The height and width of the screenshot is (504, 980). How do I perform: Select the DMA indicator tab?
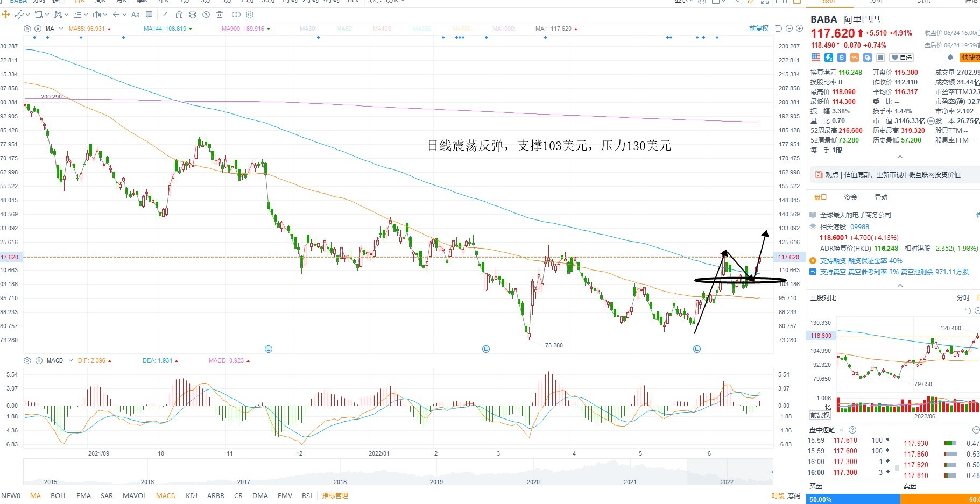(x=260, y=495)
